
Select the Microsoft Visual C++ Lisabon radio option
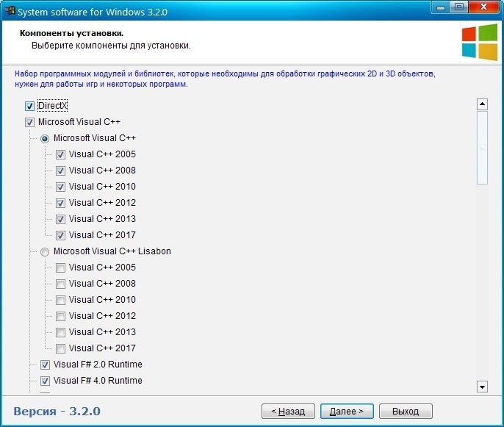(x=45, y=252)
